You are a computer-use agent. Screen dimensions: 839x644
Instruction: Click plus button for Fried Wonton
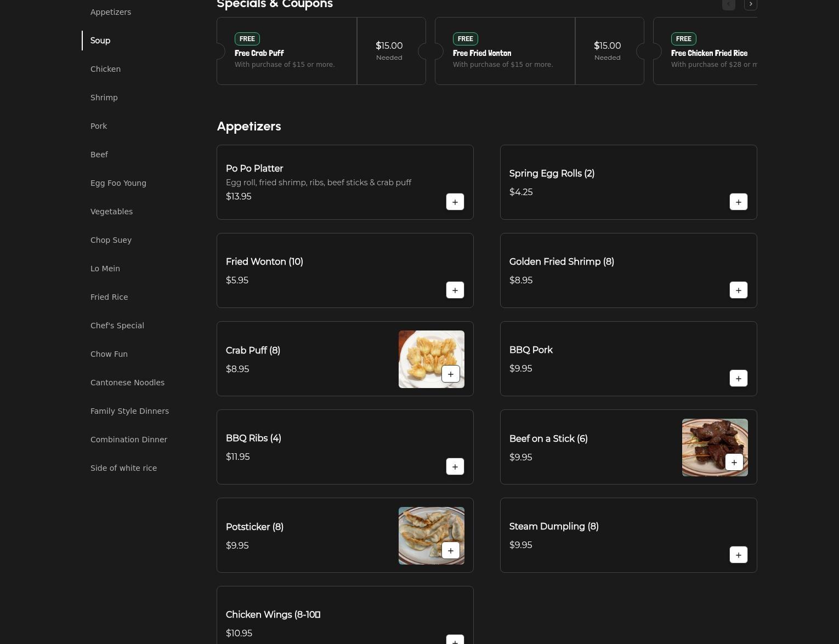[x=455, y=290]
